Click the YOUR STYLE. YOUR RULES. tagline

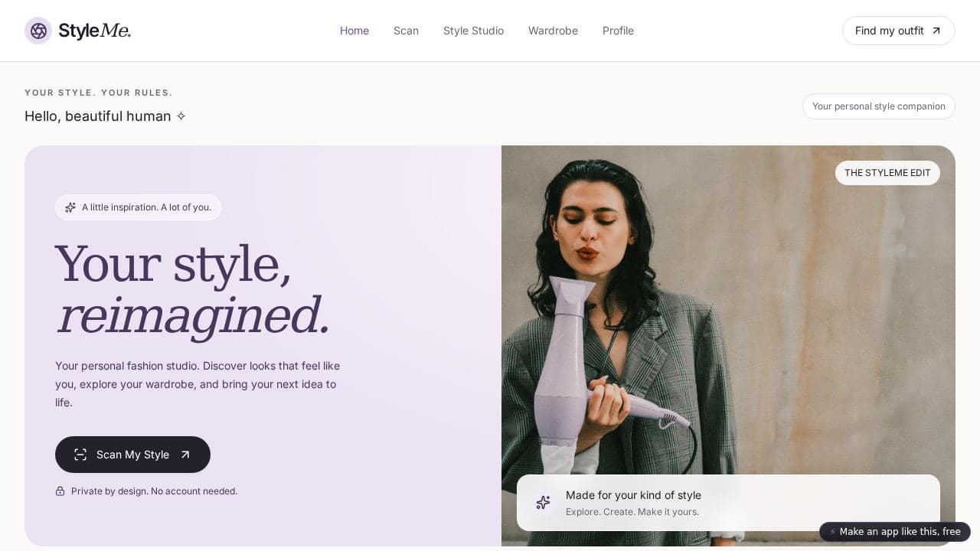(x=99, y=93)
